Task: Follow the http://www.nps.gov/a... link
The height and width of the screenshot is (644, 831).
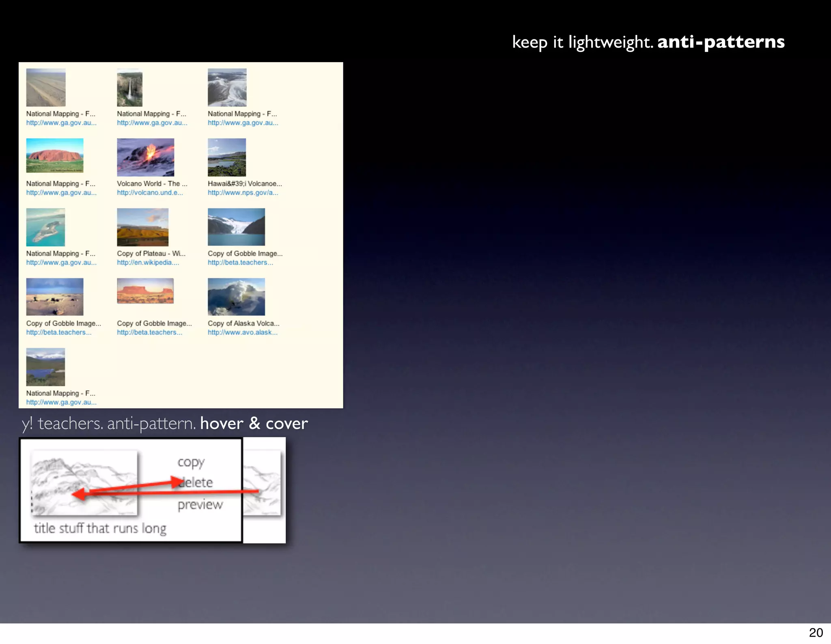Action: 243,193
